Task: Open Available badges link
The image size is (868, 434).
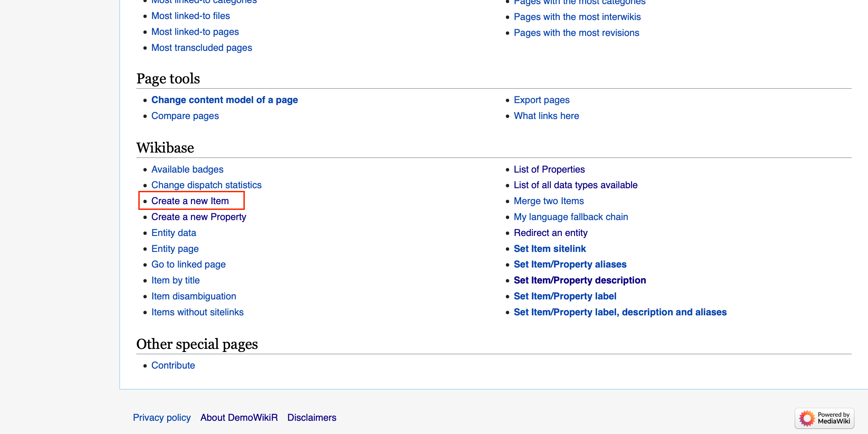Action: [187, 169]
